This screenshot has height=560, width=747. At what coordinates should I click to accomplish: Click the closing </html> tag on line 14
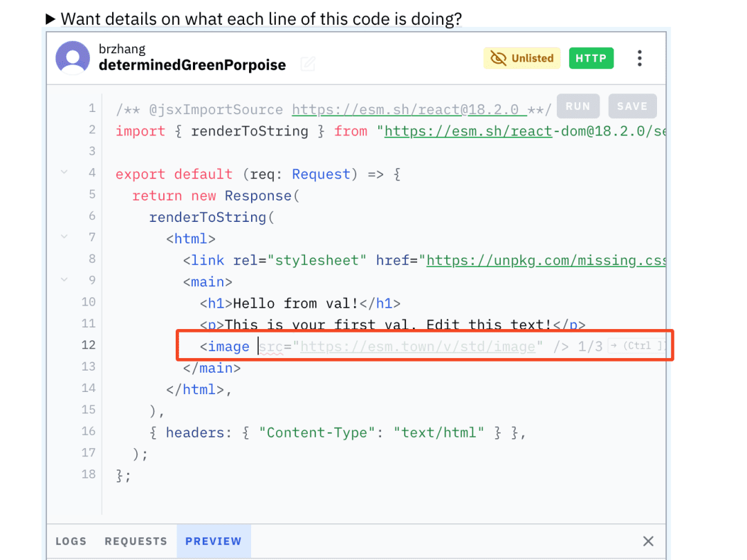[x=195, y=389]
